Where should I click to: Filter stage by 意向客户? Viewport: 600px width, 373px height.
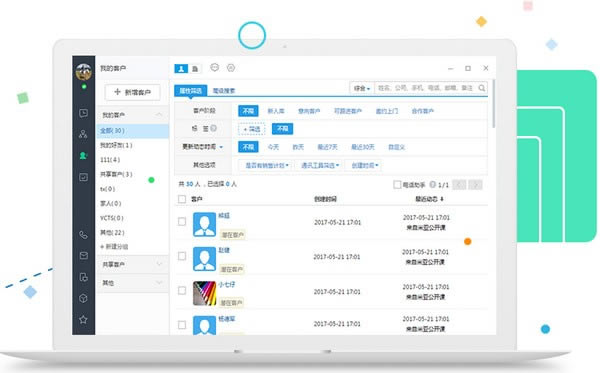click(x=309, y=111)
